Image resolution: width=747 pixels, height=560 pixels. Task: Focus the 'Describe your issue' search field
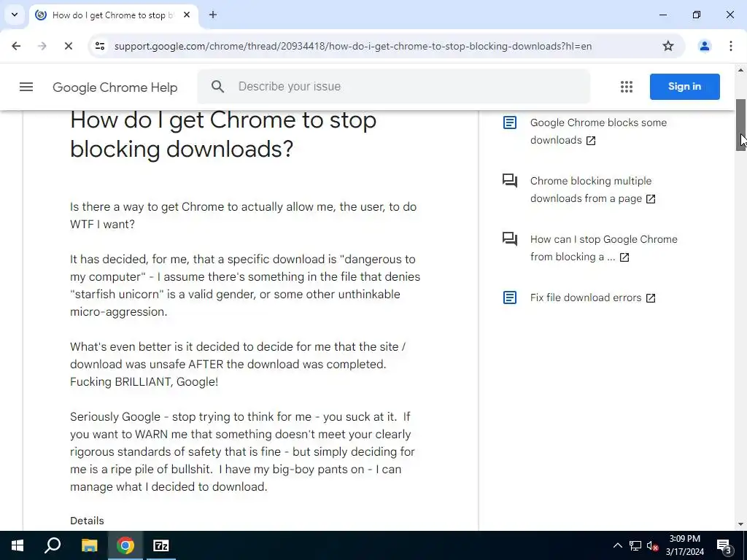pyautogui.click(x=393, y=87)
